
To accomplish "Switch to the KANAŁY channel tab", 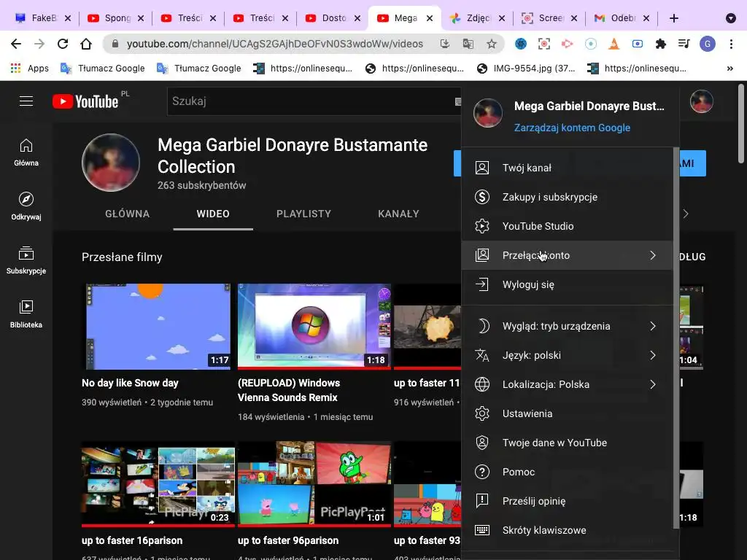I will pyautogui.click(x=398, y=214).
